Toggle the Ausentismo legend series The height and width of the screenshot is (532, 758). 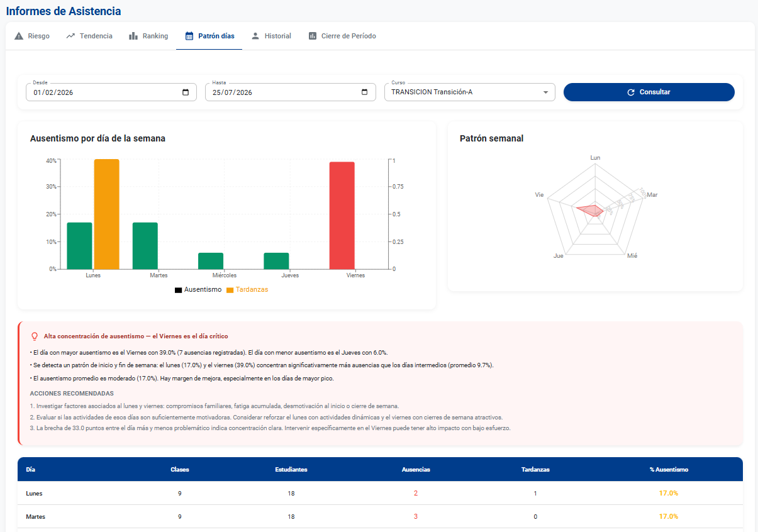198,290
